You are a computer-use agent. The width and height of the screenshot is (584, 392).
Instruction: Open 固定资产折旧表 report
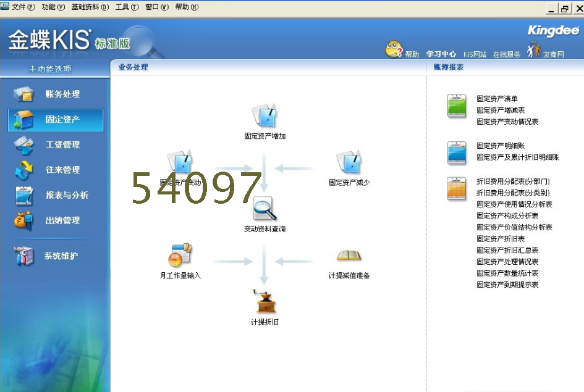click(501, 239)
